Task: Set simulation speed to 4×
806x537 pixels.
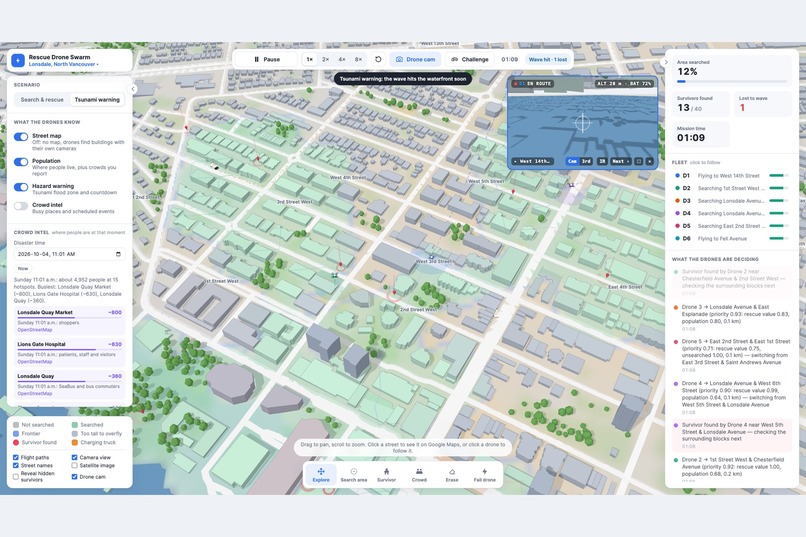Action: click(x=342, y=60)
